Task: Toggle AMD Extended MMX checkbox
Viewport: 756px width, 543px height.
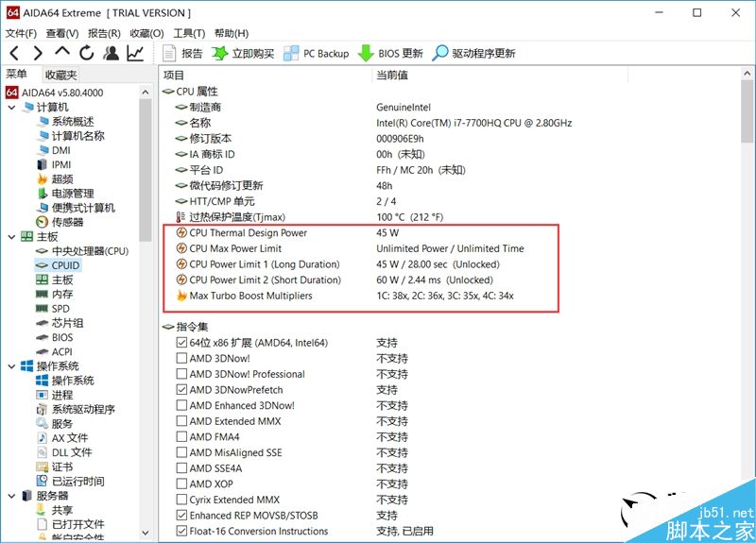Action: tap(181, 421)
